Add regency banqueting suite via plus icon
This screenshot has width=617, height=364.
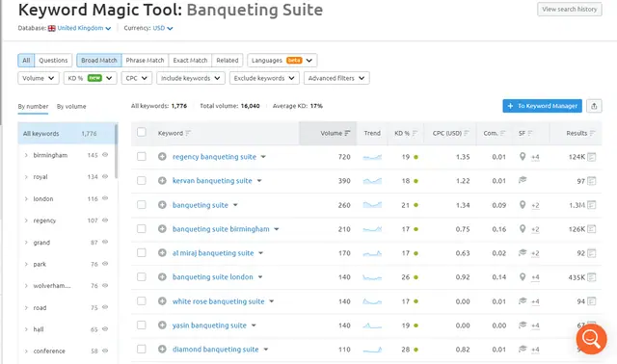click(162, 156)
